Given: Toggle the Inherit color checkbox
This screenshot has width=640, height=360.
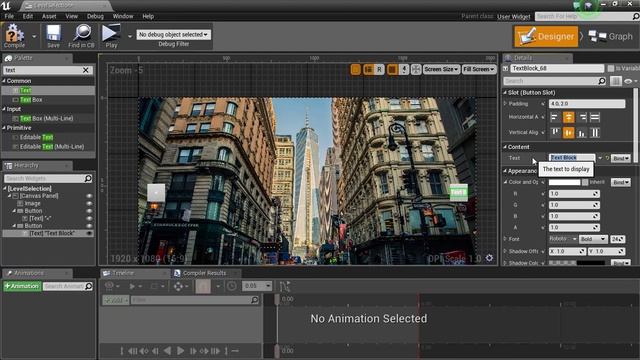Looking at the screenshot, I should (x=585, y=182).
